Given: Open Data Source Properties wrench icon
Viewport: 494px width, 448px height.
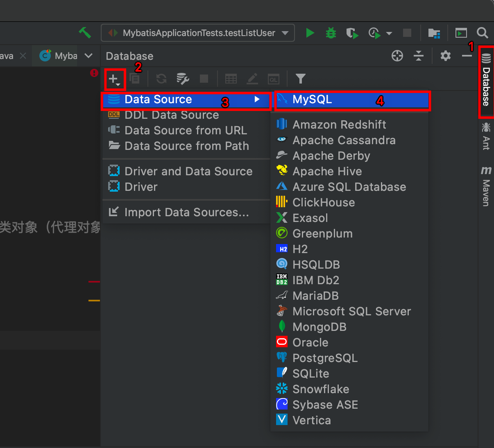Looking at the screenshot, I should (x=182, y=79).
